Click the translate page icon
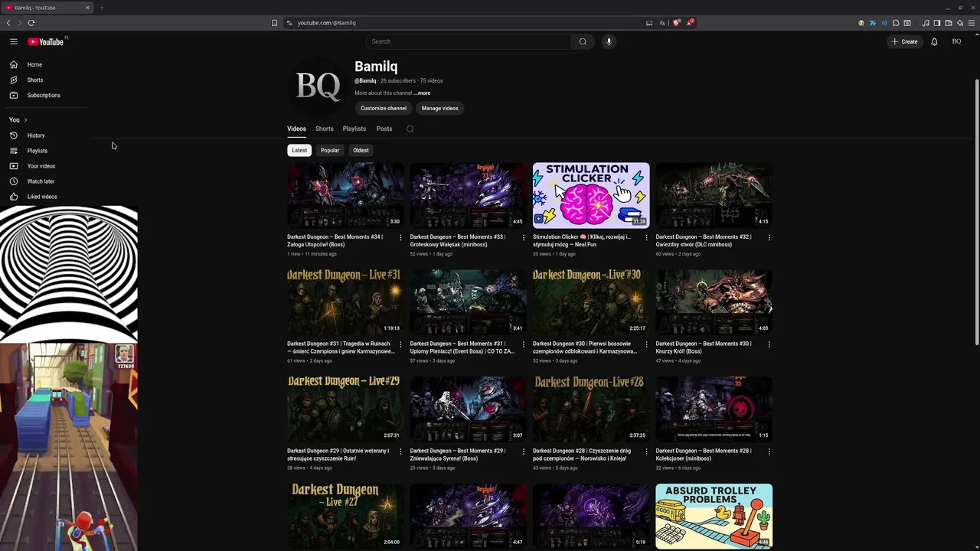 click(x=664, y=23)
